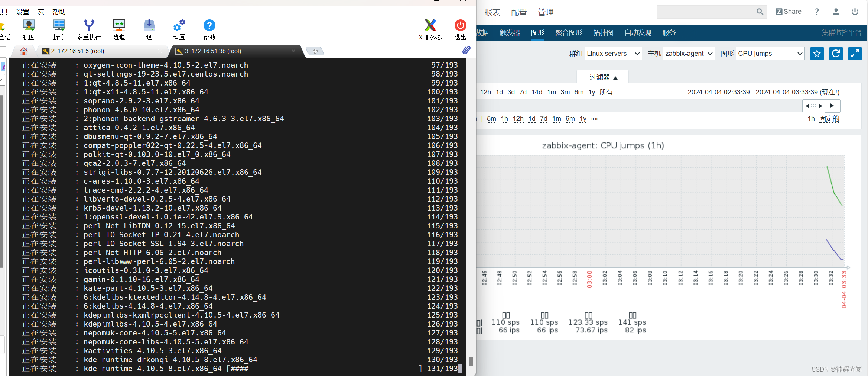
Task: Click the 拆分 (Split) toolbar icon
Action: pos(59,30)
